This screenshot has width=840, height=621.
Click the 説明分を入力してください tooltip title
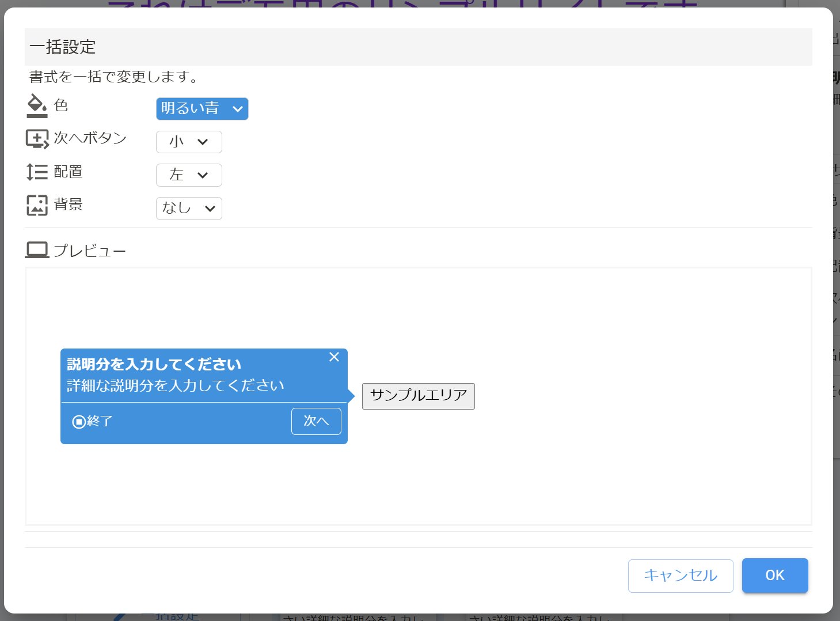[154, 365]
